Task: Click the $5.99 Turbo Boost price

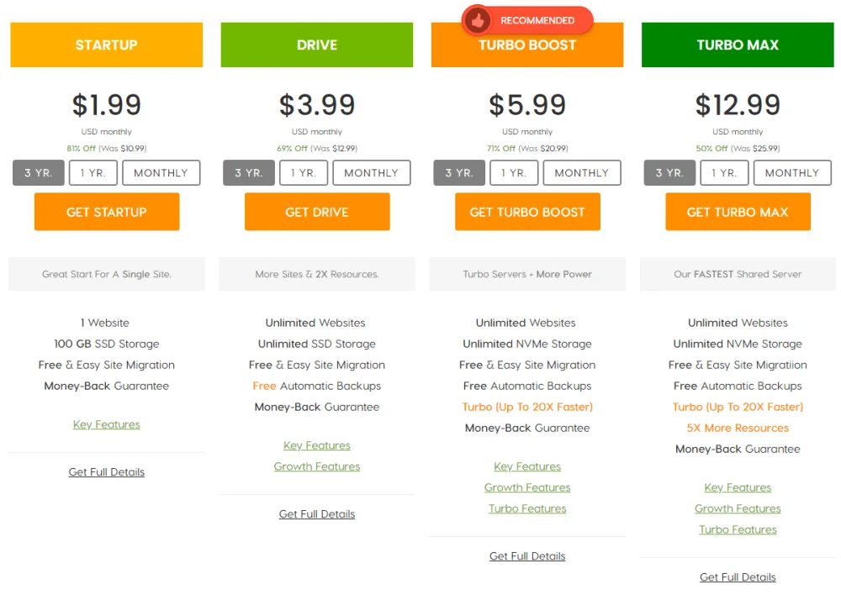Action: click(x=527, y=105)
